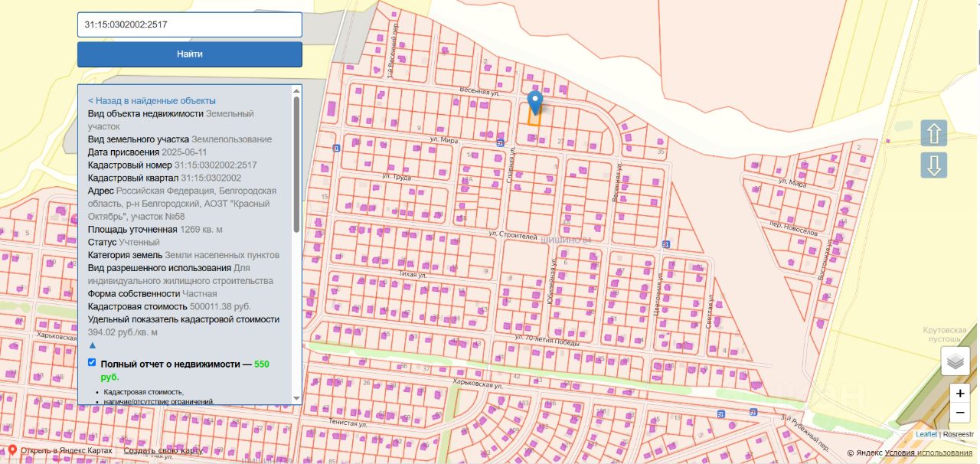Click the bus stop icon beside ул. Мира label

pyautogui.click(x=501, y=143)
